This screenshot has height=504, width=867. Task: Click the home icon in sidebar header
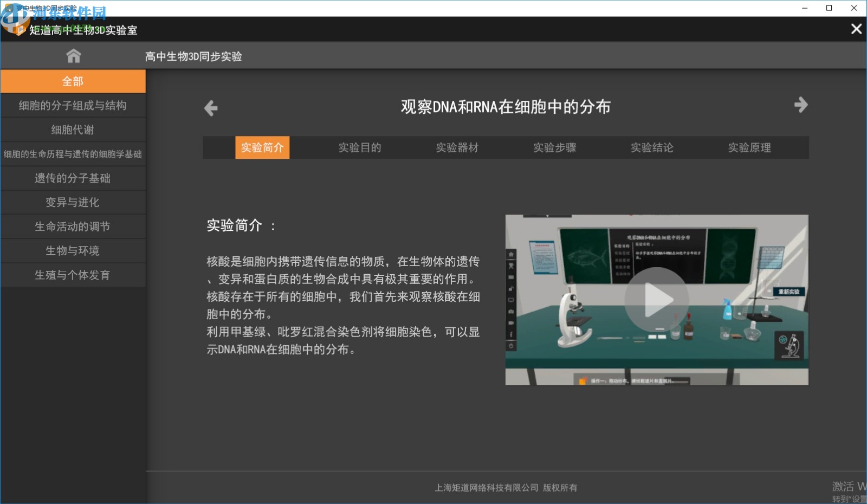[73, 56]
